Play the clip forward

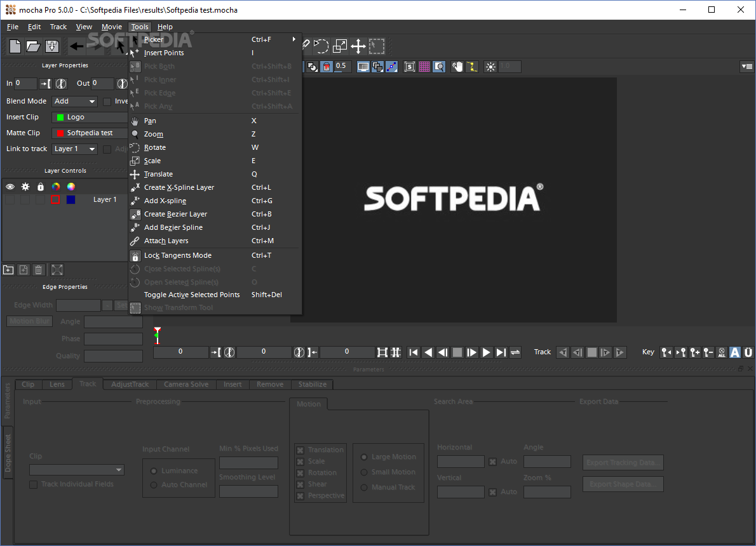tap(487, 352)
